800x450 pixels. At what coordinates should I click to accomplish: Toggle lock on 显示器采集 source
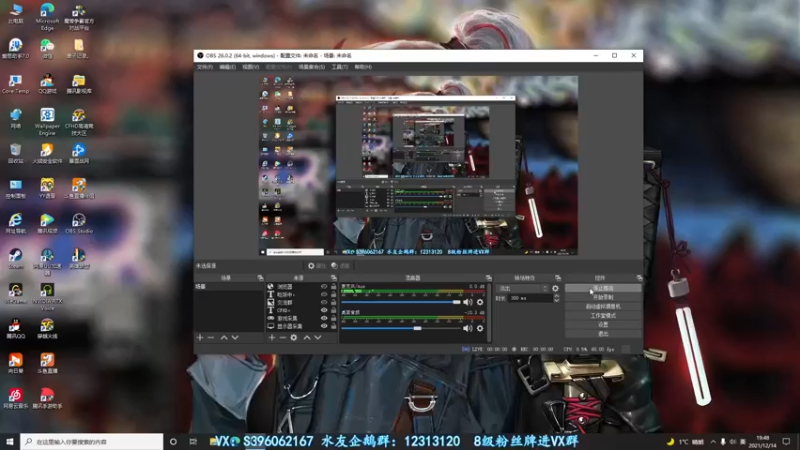[334, 326]
